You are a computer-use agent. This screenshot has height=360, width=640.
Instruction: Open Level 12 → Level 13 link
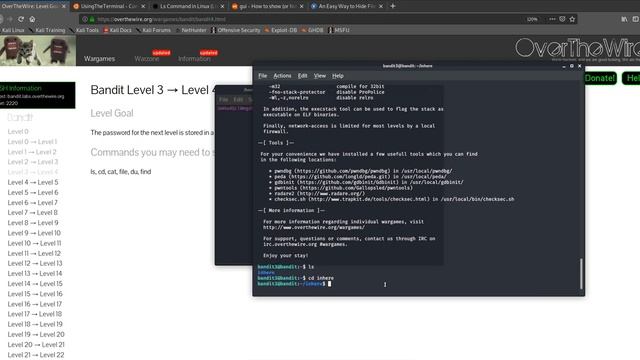[x=35, y=263]
